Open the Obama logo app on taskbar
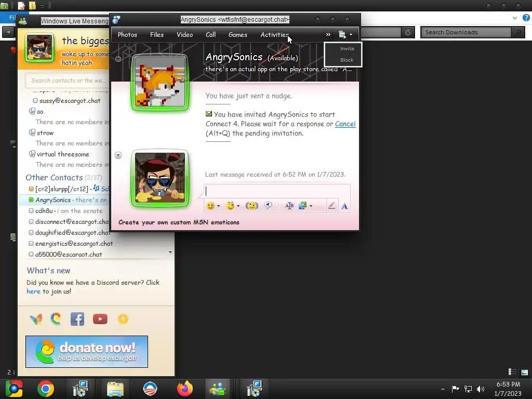The image size is (532, 399). (150, 389)
